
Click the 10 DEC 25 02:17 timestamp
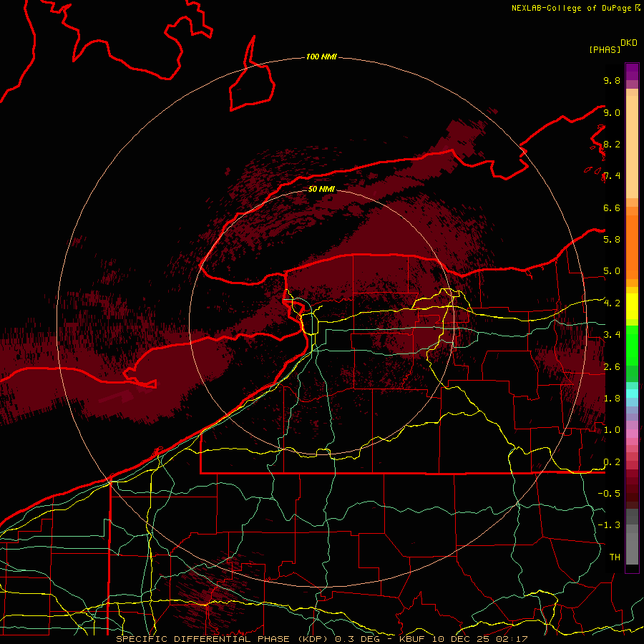coord(480,639)
